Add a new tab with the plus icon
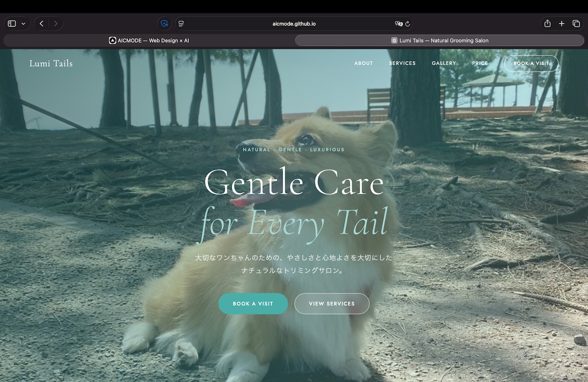This screenshot has height=382, width=588. click(x=561, y=24)
